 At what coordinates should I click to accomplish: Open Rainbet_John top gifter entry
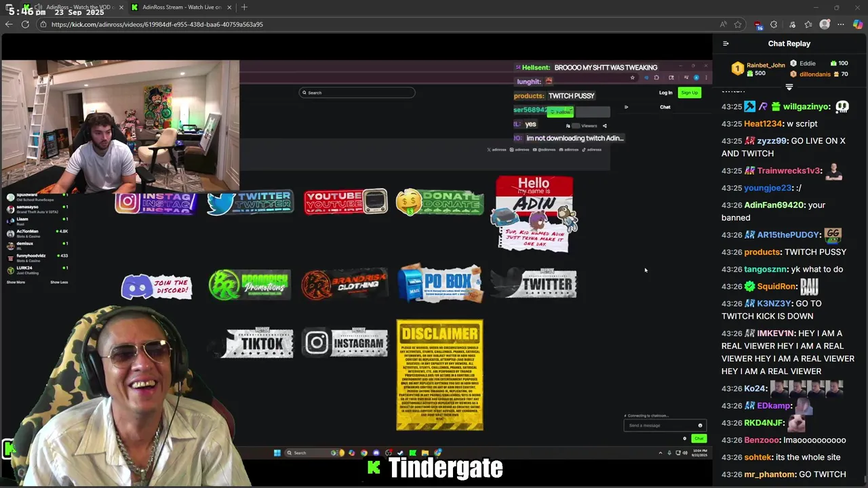pyautogui.click(x=758, y=69)
